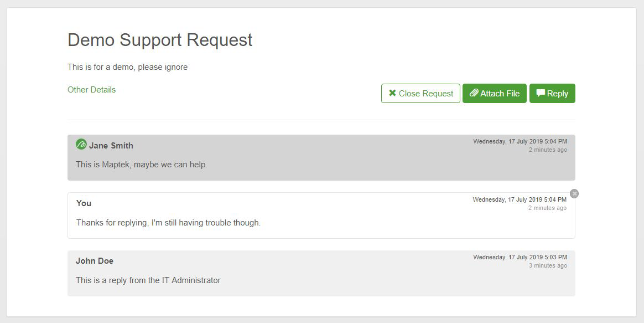The width and height of the screenshot is (644, 323).
Task: Click the John Doe author name
Action: [x=95, y=261]
